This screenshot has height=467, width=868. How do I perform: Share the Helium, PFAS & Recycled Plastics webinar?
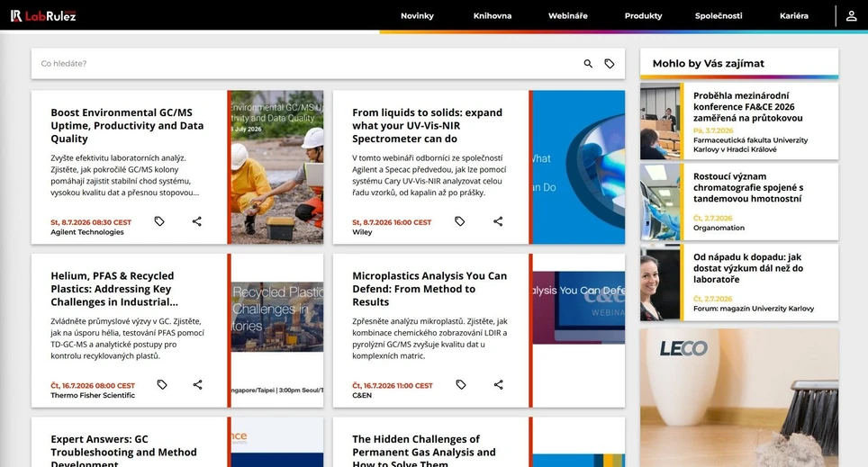(197, 384)
